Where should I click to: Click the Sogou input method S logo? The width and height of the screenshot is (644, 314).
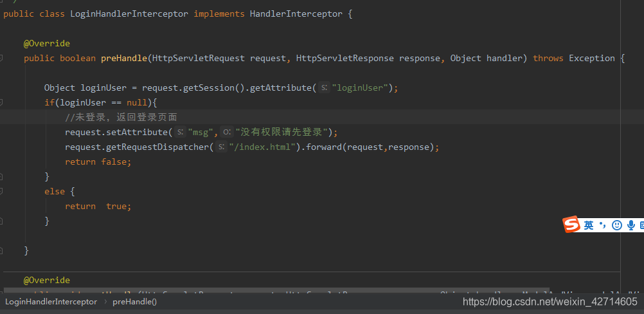(571, 225)
